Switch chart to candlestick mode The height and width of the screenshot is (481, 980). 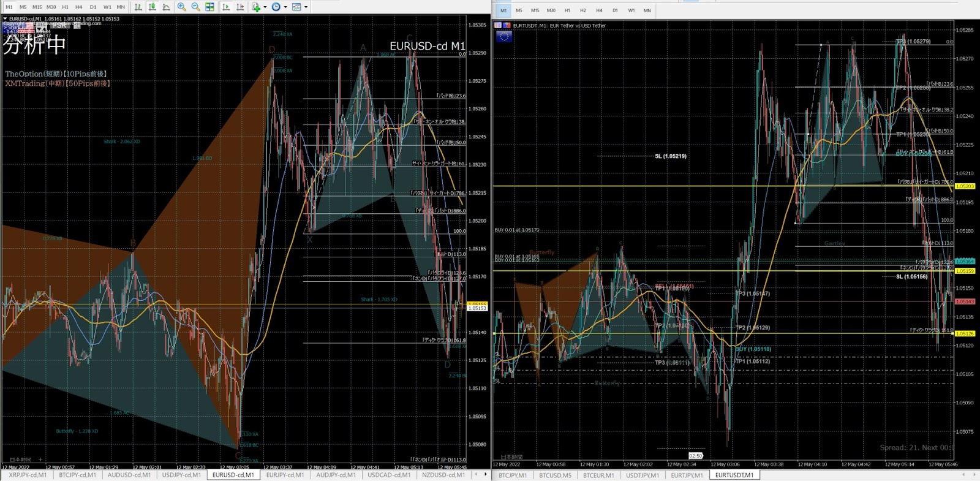click(153, 7)
